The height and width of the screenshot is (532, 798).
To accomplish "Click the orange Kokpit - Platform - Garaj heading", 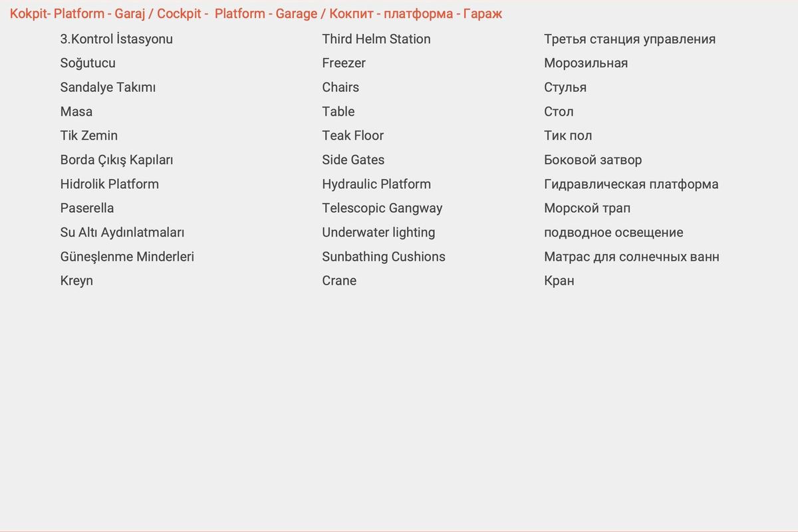I will pyautogui.click(x=256, y=14).
